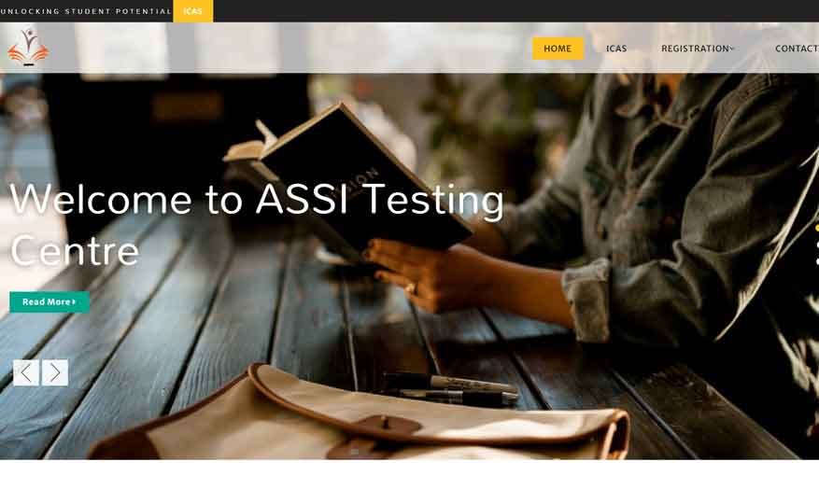Click the ASSI logo in the header

pos(28,47)
